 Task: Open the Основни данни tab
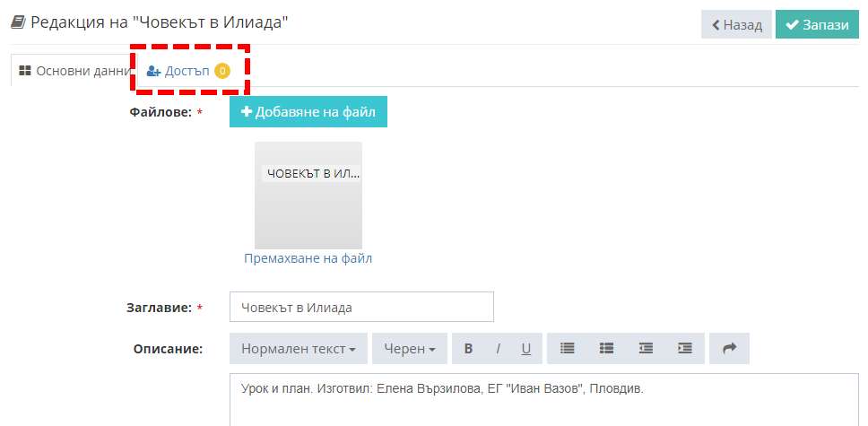[x=74, y=71]
